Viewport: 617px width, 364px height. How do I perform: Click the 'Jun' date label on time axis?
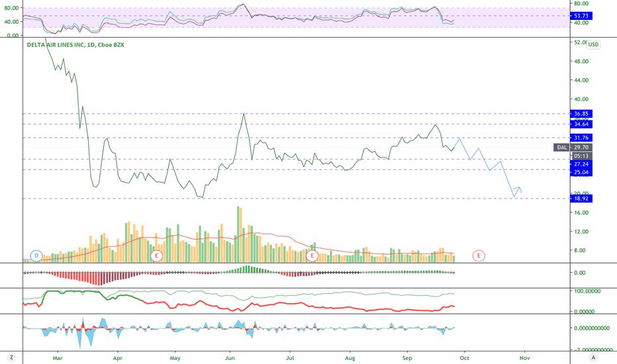[x=230, y=358]
